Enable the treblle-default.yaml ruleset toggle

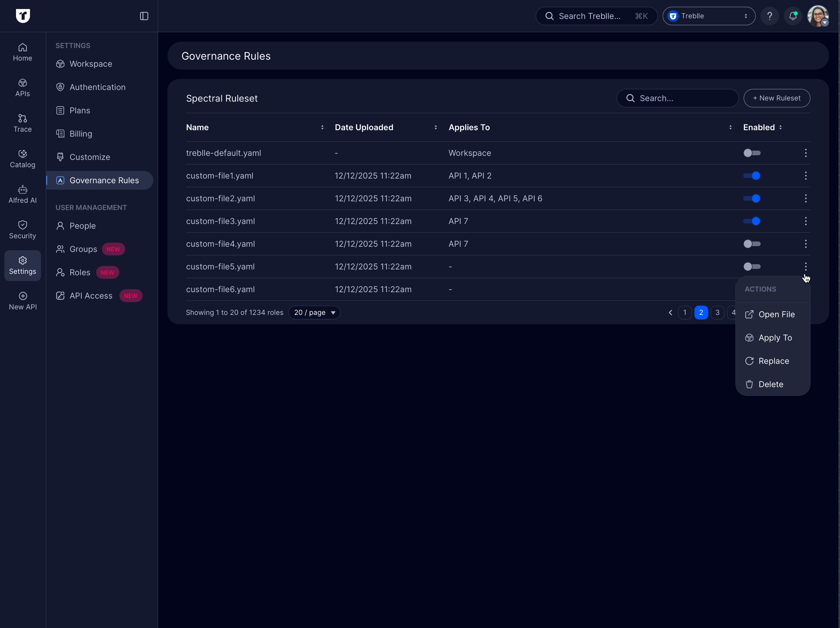[x=751, y=153]
